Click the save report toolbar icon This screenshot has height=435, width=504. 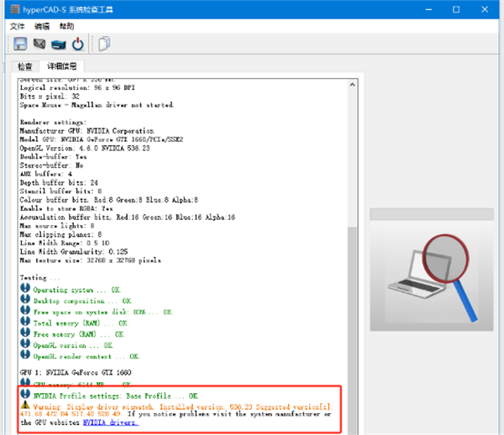(x=18, y=44)
